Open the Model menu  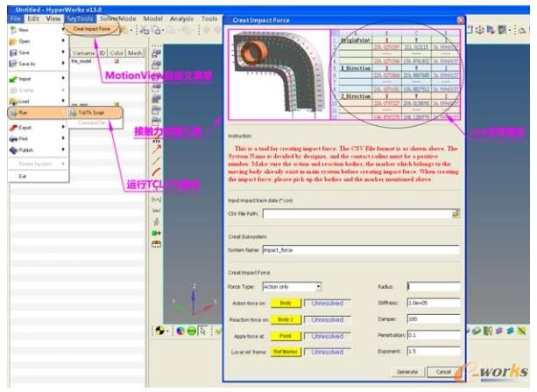[x=152, y=18]
